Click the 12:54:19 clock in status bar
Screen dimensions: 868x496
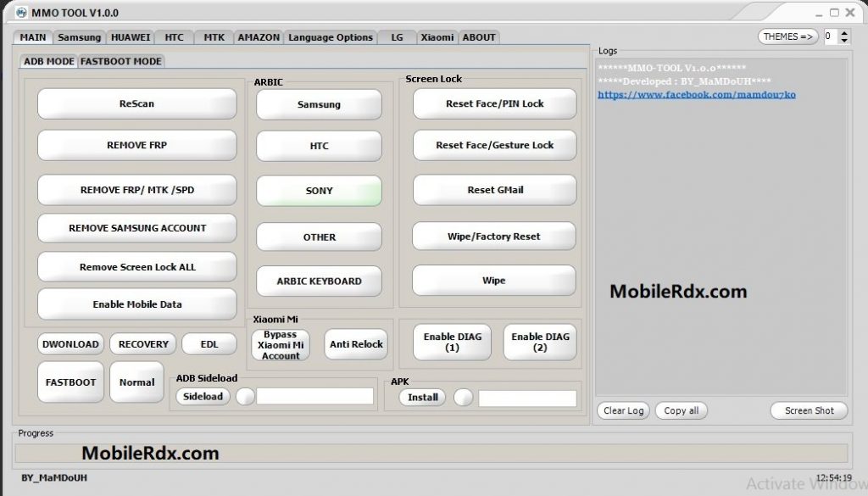tap(833, 477)
